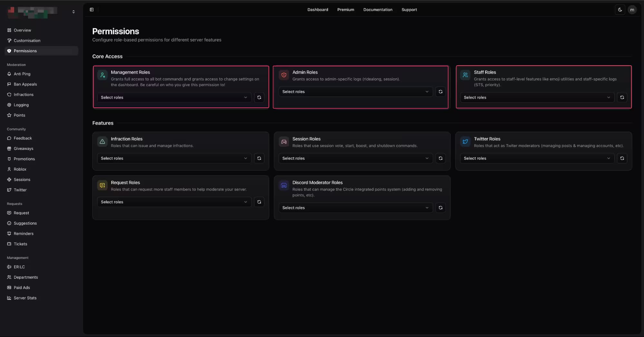Open Infractions page

(x=41, y=95)
